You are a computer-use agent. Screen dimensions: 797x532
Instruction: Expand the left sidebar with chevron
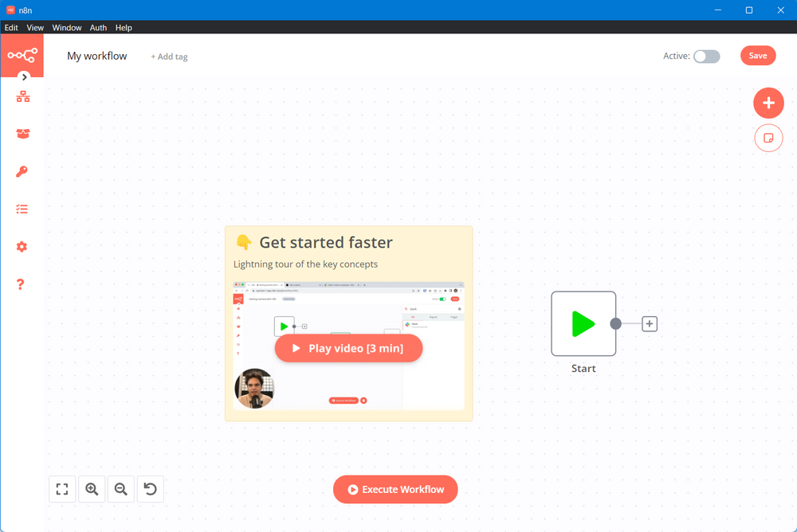[25, 77]
